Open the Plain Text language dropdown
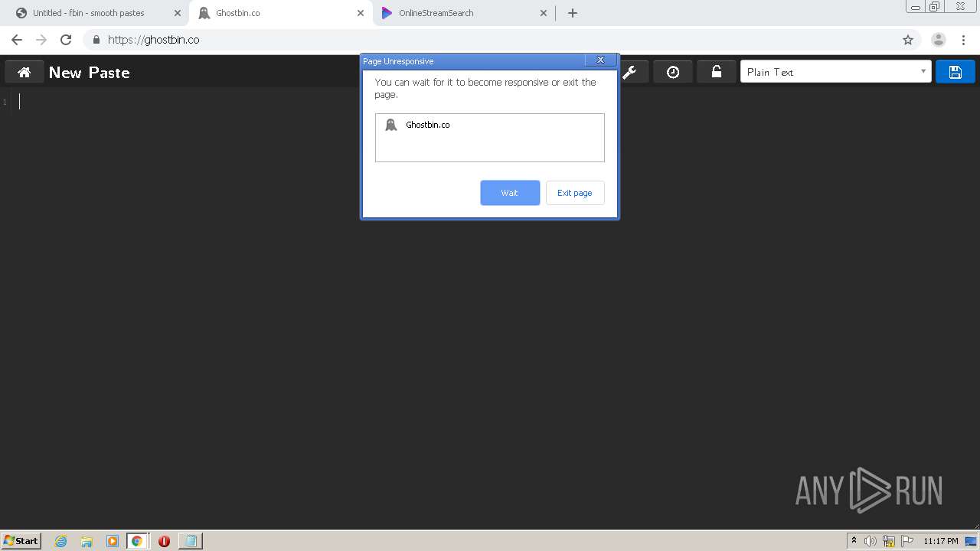 coord(835,72)
